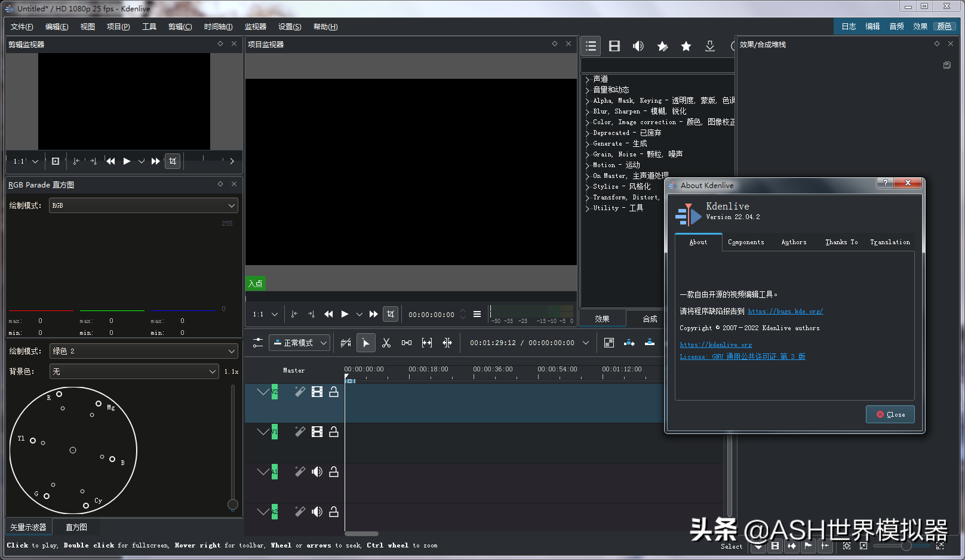Viewport: 965px width, 560px height.
Task: Open 背景色 background dropdown
Action: 134,371
